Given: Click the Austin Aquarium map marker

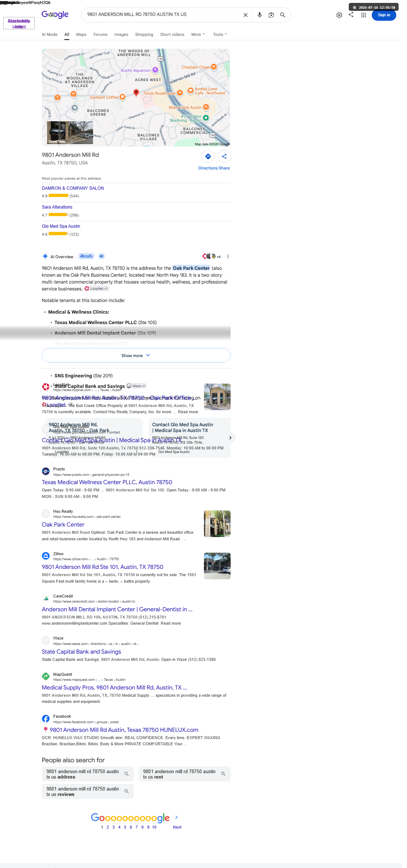Looking at the screenshot, I should [155, 70].
